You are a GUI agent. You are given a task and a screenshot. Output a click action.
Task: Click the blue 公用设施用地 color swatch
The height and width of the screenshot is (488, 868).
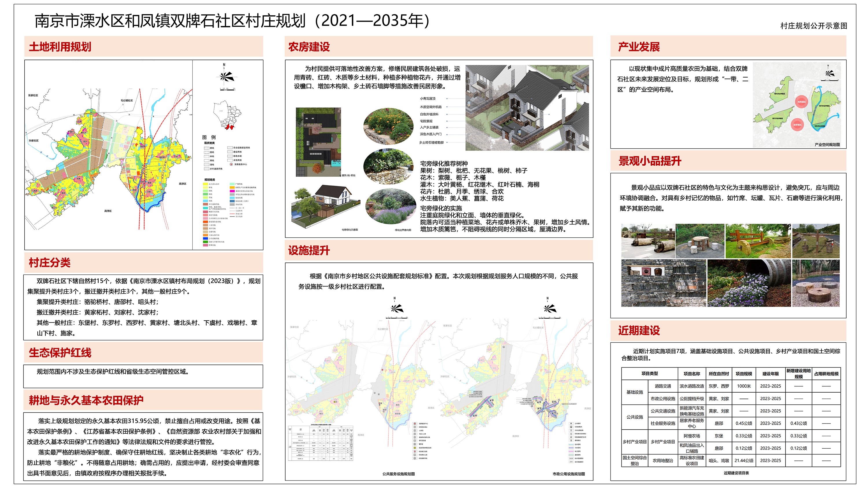[205, 239]
